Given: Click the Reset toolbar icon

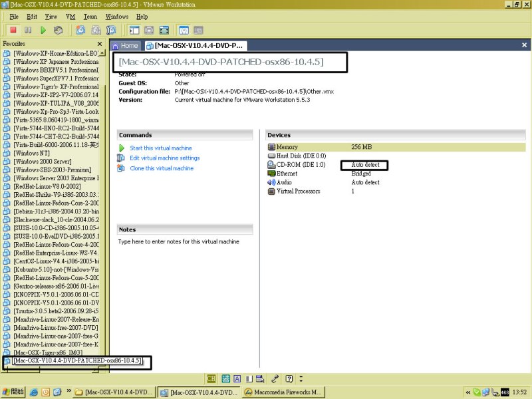Looking at the screenshot, I should coord(58,30).
